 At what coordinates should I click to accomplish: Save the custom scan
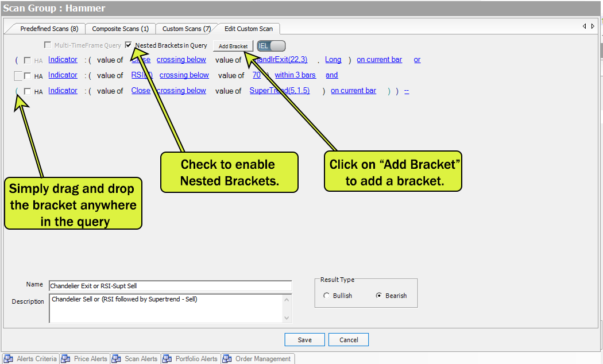click(304, 340)
